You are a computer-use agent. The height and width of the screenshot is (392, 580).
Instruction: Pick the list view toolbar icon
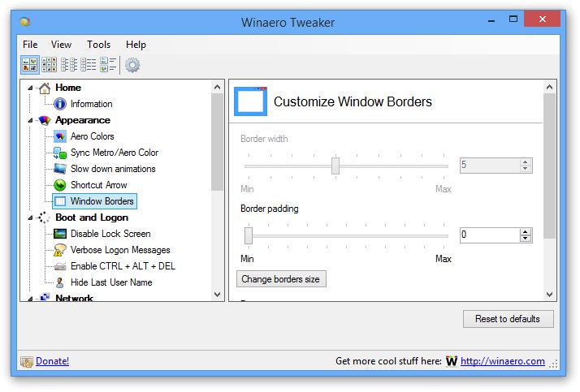click(x=89, y=65)
